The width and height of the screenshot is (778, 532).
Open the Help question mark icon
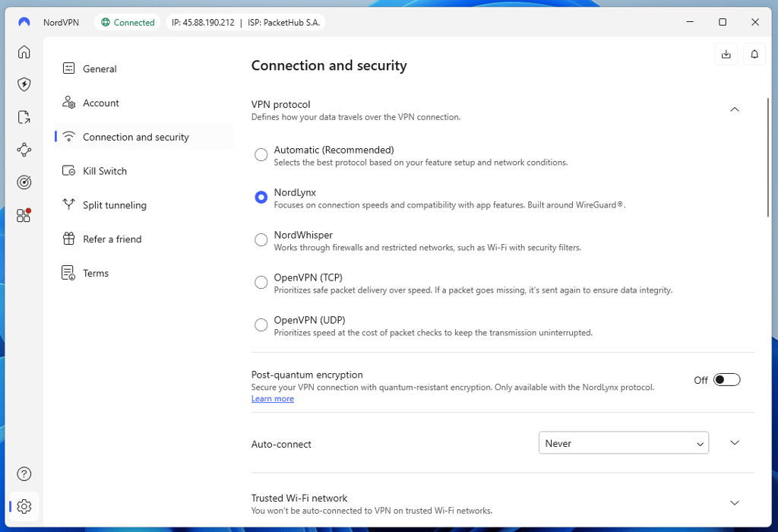point(24,474)
